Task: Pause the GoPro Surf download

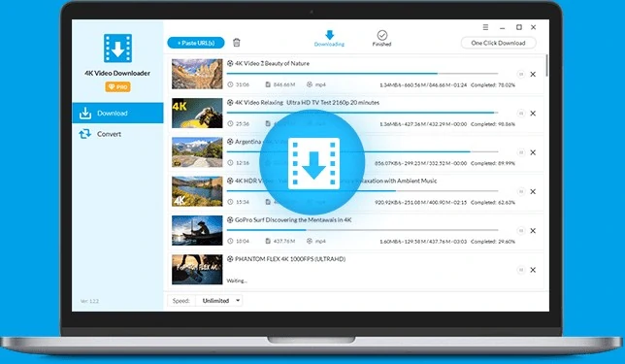Action: pos(520,231)
